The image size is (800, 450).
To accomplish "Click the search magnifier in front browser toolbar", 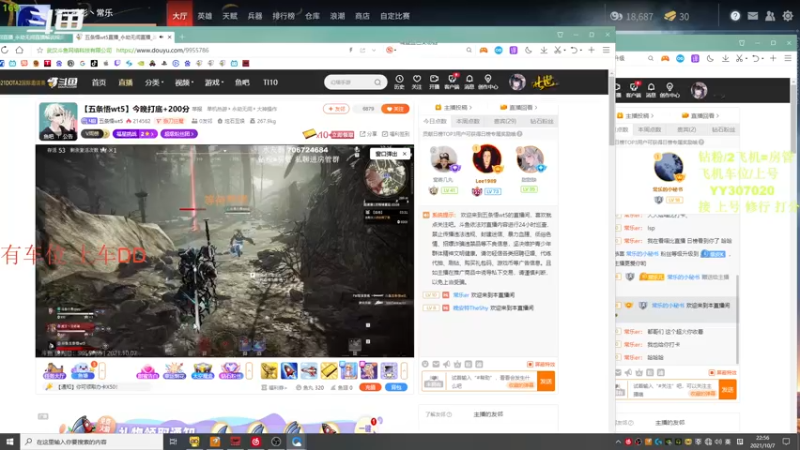I will click(469, 50).
